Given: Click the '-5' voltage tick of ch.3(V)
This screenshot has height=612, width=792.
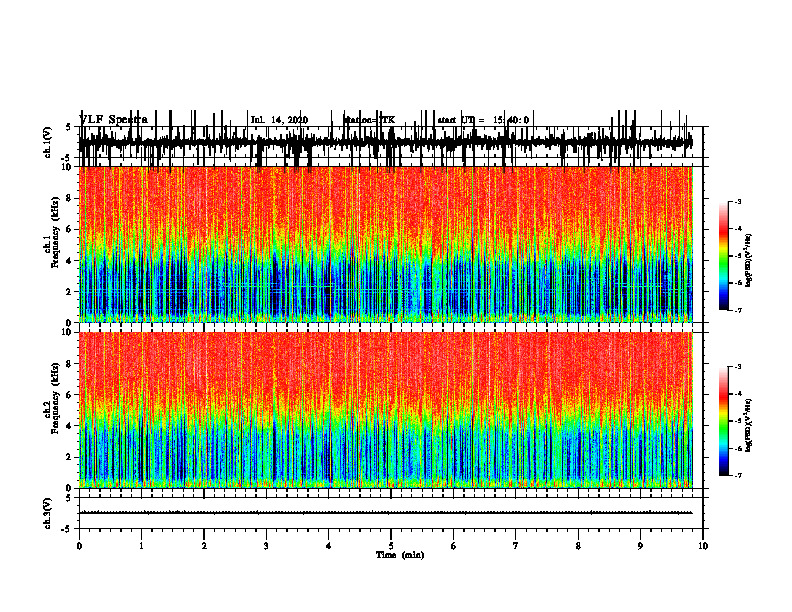Looking at the screenshot, I should pos(67,529).
